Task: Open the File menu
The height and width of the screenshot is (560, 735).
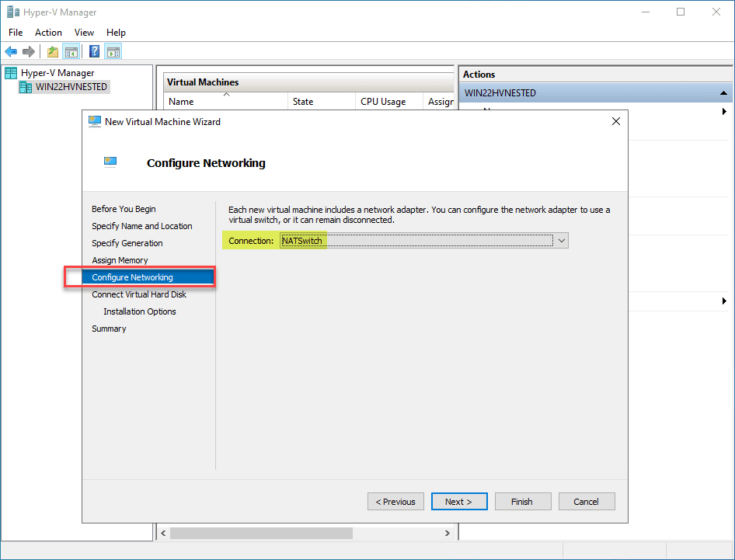Action: 16,33
